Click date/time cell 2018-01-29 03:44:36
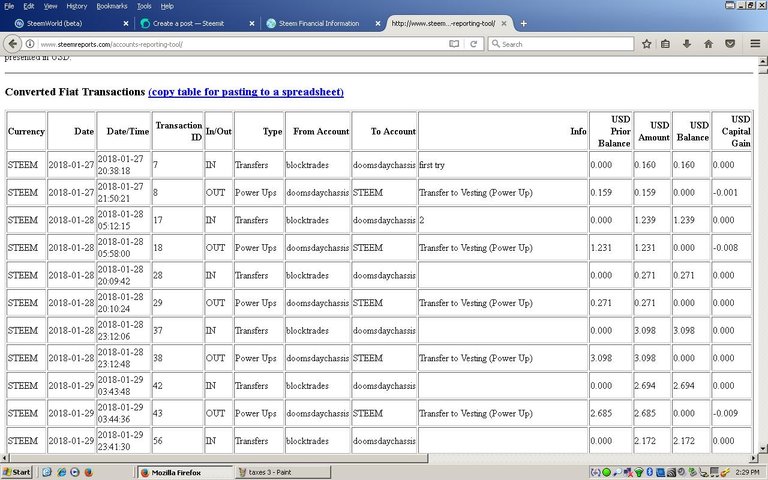 [124, 413]
